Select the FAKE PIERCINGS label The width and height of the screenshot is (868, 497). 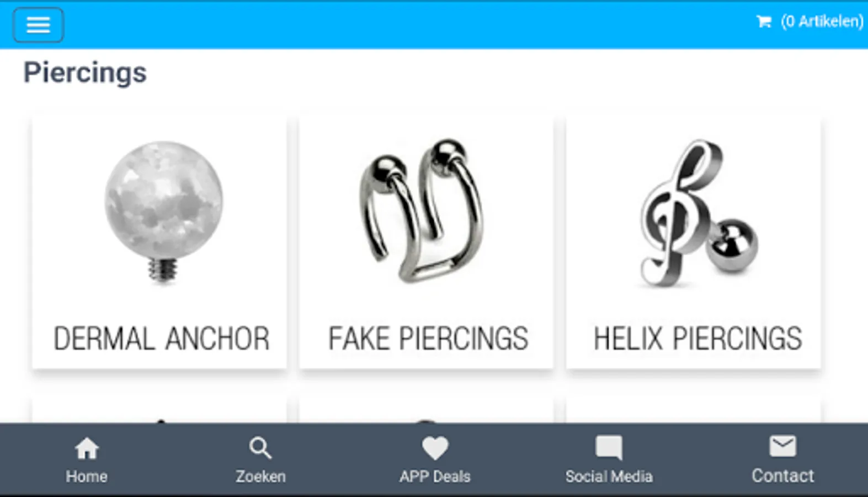coord(428,339)
